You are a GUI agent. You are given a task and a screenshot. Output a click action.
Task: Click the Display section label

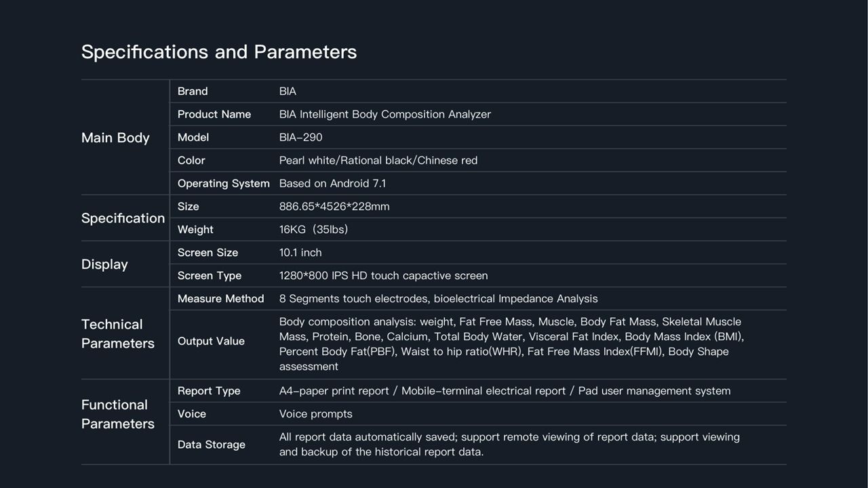tap(104, 264)
